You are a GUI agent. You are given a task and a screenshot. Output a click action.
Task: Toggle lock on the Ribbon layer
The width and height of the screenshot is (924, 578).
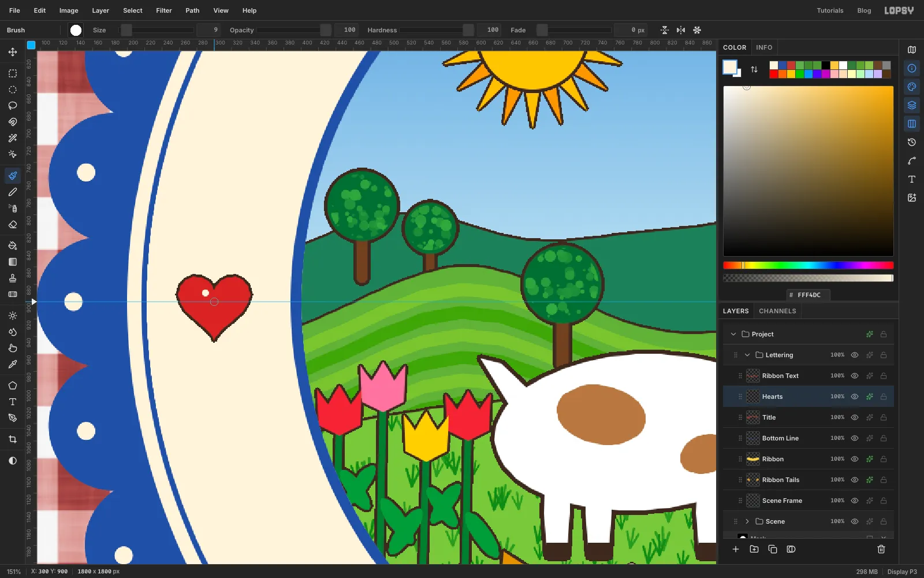point(884,459)
